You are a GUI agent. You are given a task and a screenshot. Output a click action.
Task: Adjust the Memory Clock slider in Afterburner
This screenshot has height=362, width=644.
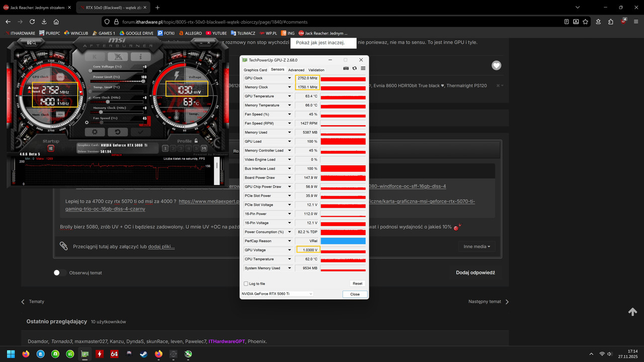point(118,112)
